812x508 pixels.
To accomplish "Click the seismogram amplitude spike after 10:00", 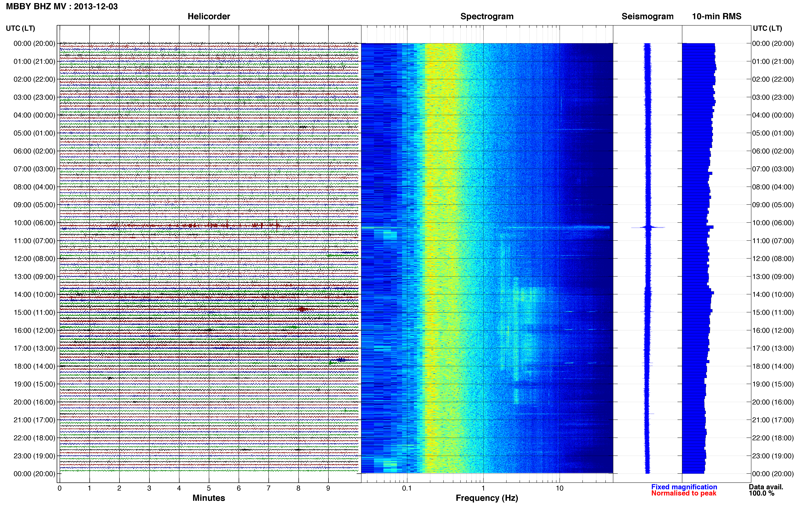I will pos(648,228).
